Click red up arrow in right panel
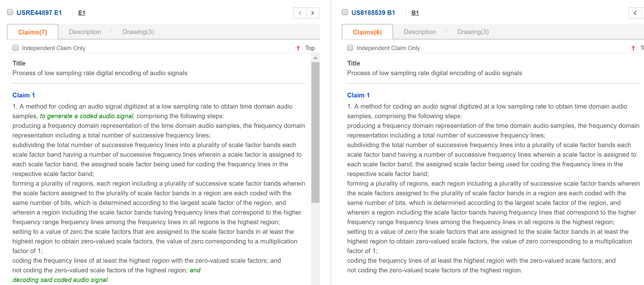 633,48
